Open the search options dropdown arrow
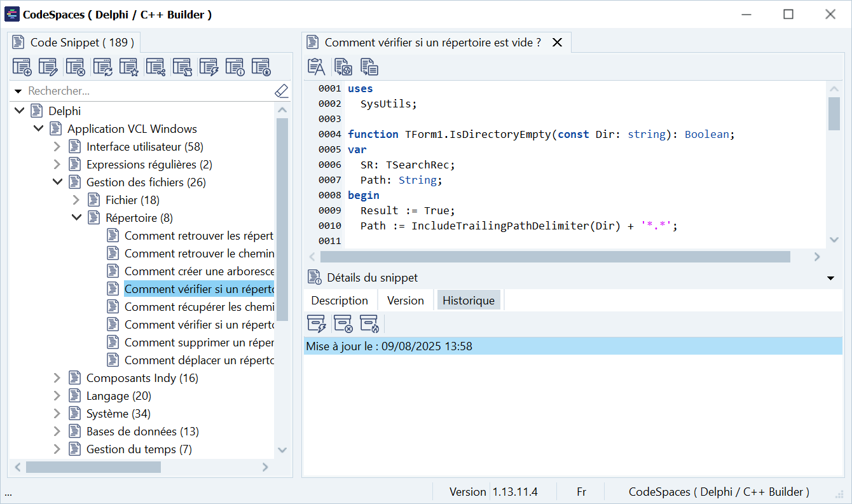The height and width of the screenshot is (504, 852). point(18,92)
